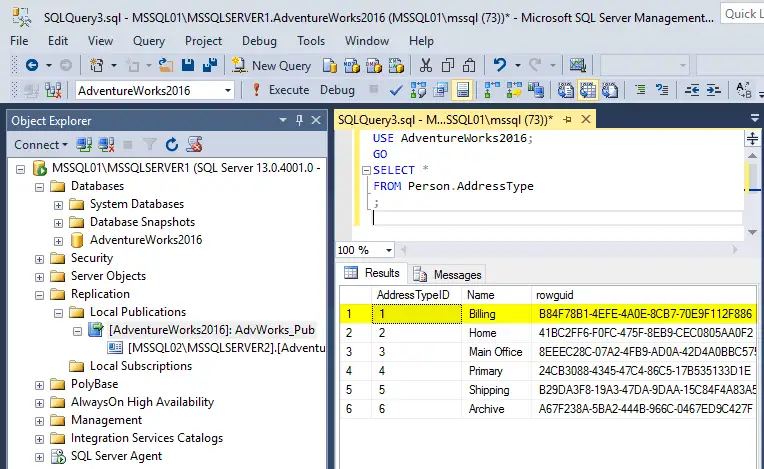Click the Navigate Backward arrow icon
764x469 pixels.
pyautogui.click(x=32, y=65)
